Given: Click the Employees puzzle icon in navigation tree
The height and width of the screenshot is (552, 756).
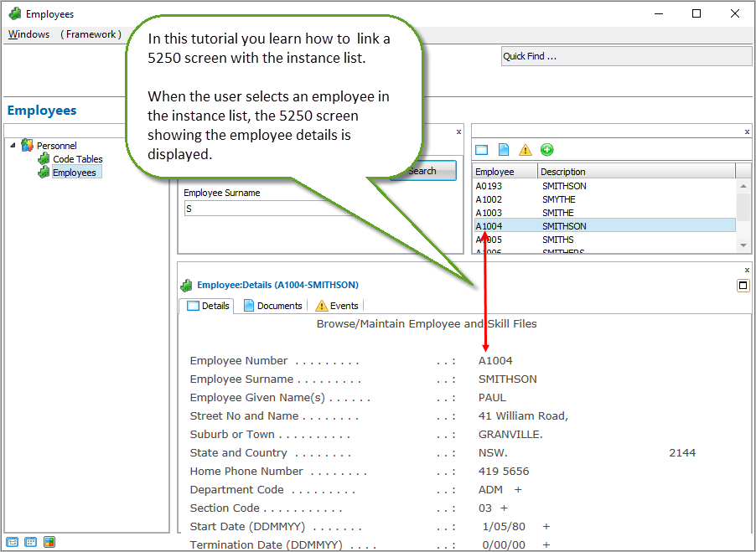Looking at the screenshot, I should (44, 172).
